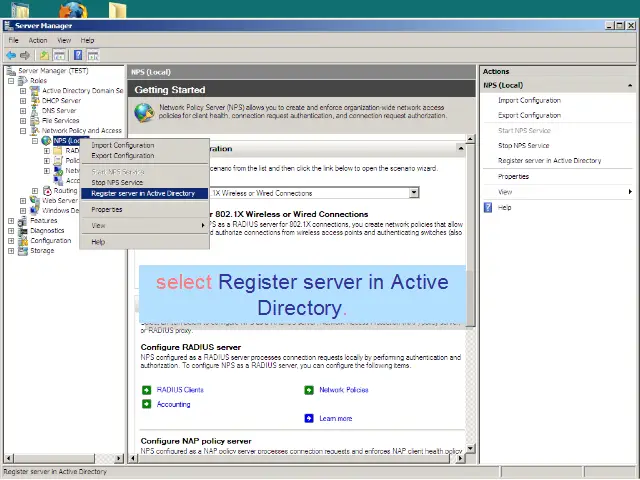Expand the Configuration tree node
The image size is (640, 480).
click(x=11, y=241)
